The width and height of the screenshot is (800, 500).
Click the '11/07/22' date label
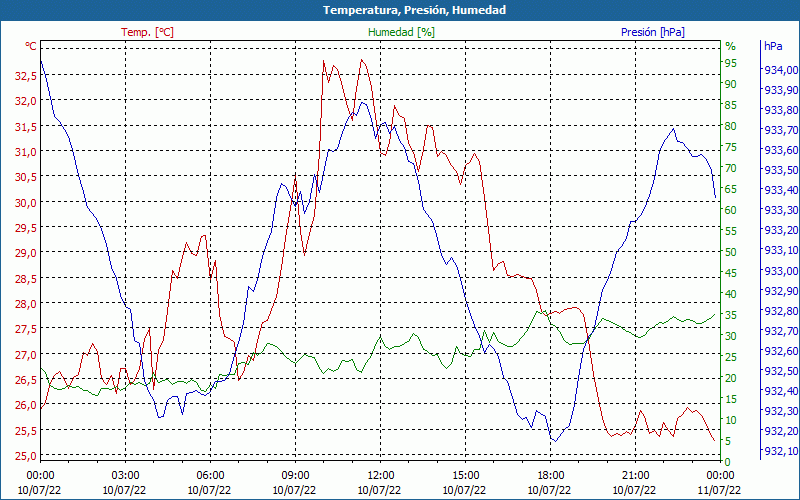(719, 490)
